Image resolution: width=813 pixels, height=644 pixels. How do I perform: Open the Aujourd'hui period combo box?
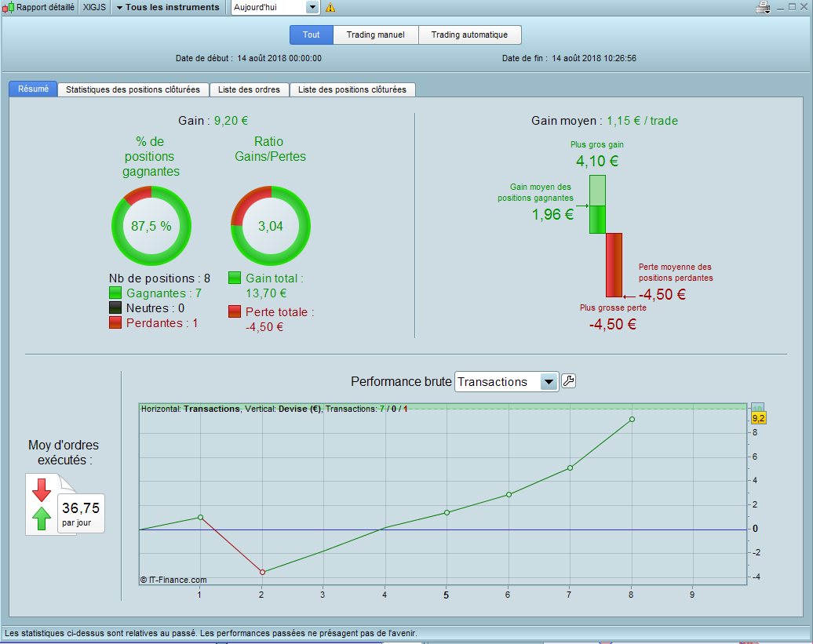coord(275,7)
